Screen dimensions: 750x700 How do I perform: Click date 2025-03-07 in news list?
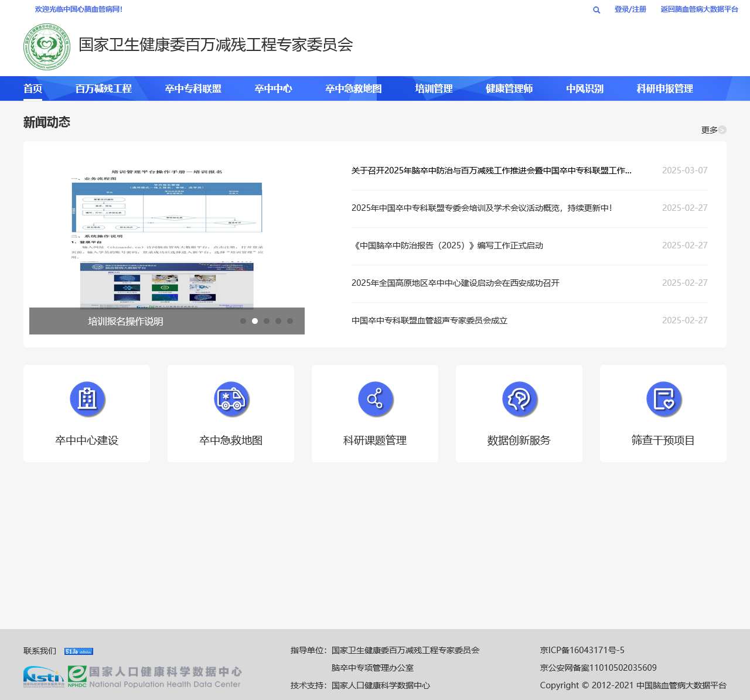click(x=685, y=170)
